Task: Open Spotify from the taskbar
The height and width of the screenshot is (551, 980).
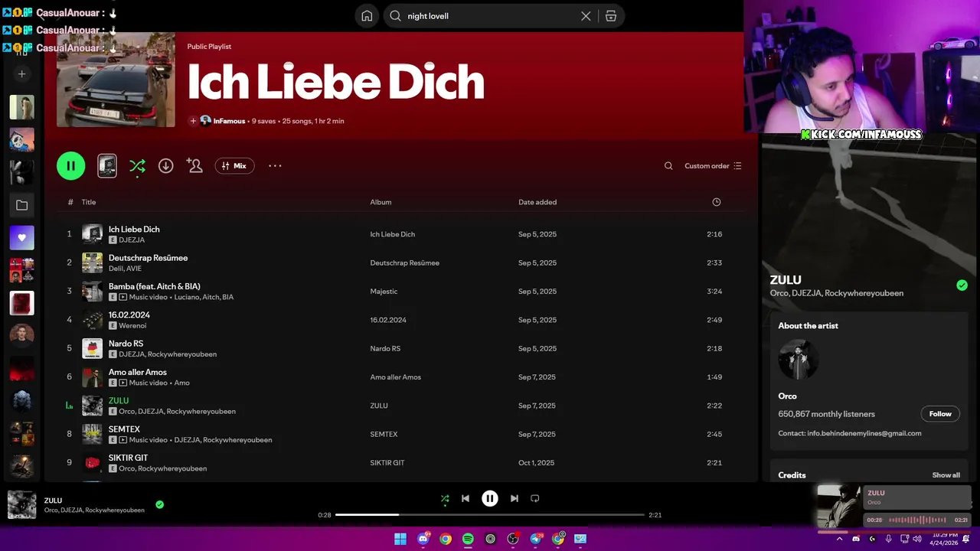Action: tap(468, 539)
